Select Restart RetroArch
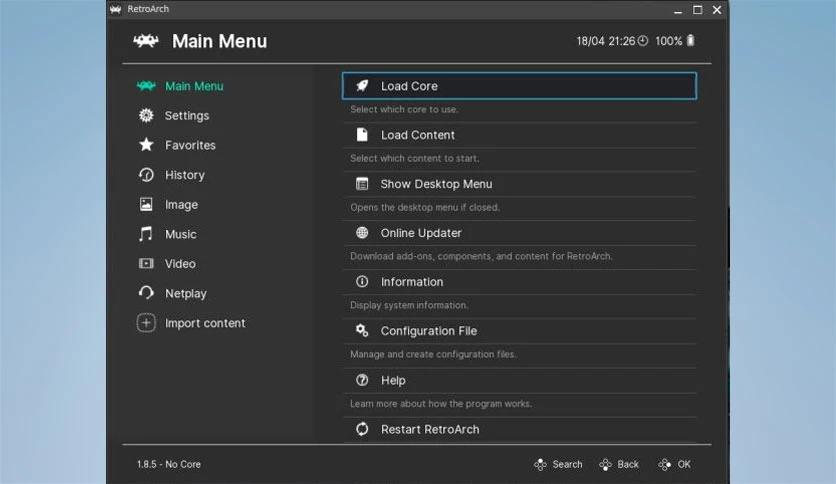Screen dimensions: 836x484 [519, 429]
